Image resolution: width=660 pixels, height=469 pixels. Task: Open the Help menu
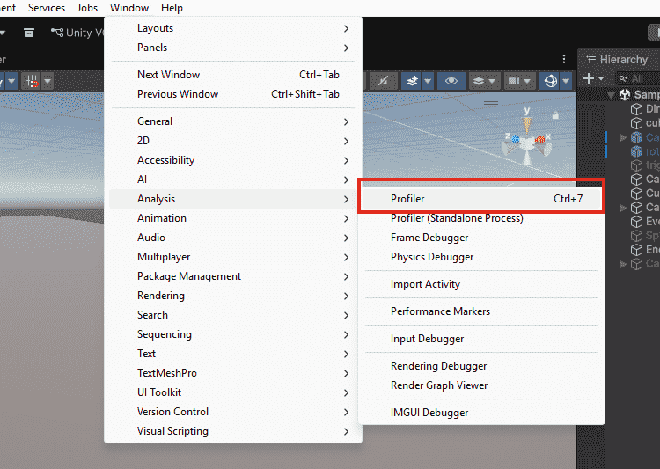click(x=172, y=8)
